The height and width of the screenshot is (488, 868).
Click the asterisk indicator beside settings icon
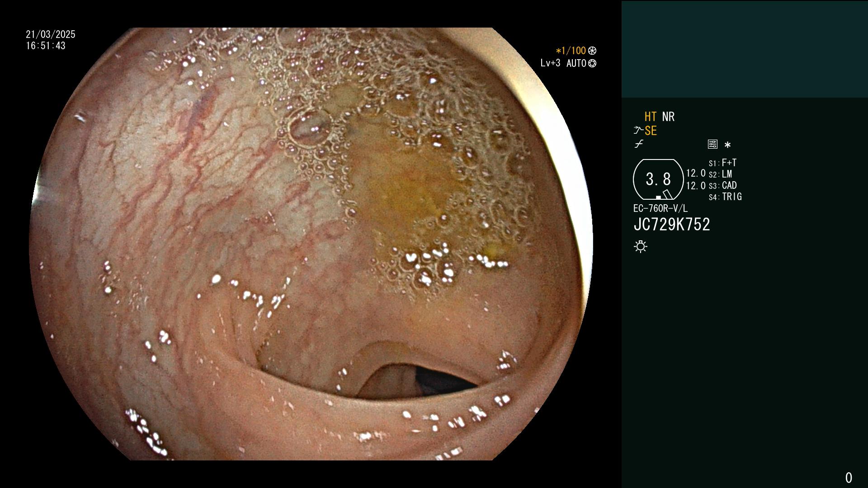(727, 145)
